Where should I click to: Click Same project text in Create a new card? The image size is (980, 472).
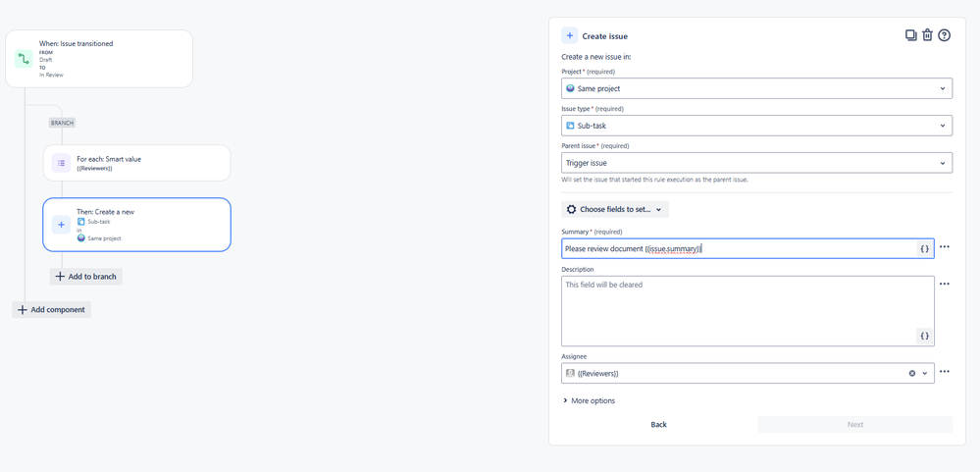[104, 238]
